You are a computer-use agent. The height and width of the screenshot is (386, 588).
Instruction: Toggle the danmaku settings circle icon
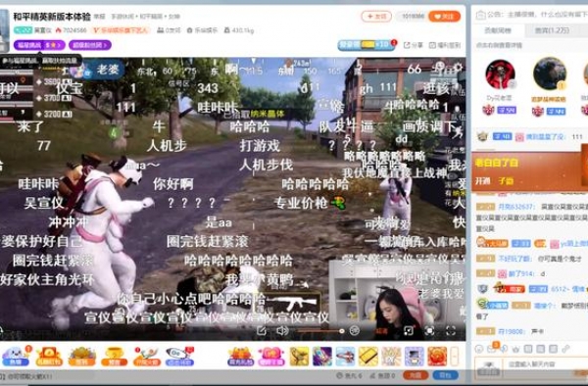[x=355, y=331]
